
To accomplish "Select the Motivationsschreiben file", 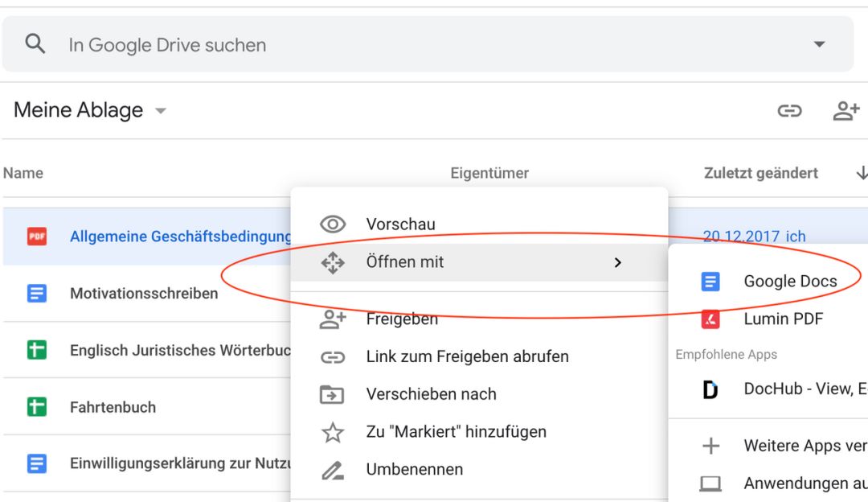I will 144,293.
